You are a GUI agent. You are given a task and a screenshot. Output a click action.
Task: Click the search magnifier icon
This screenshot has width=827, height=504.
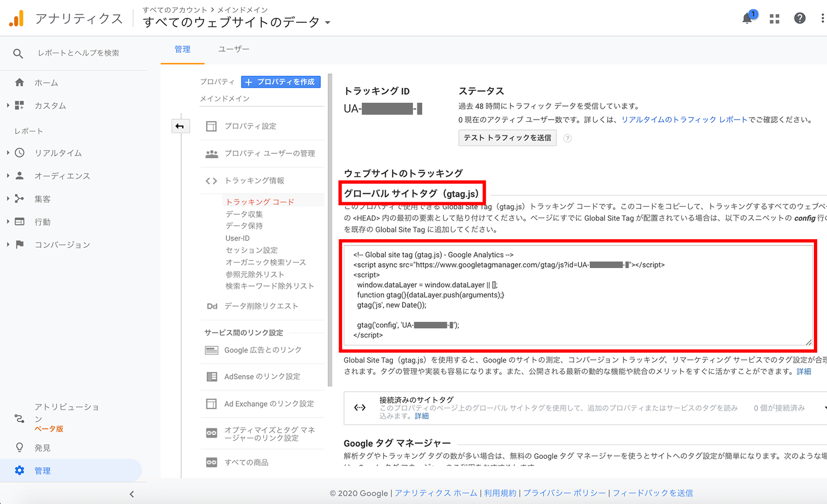click(x=18, y=53)
